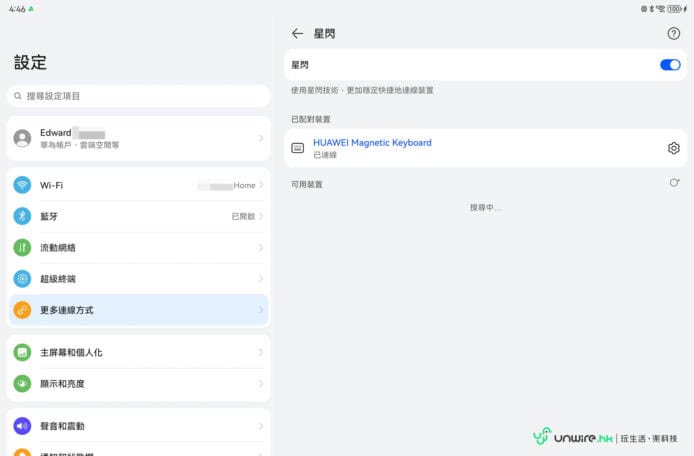Tap the Wi-Fi icon in settings list
The height and width of the screenshot is (456, 694).
[x=22, y=185]
